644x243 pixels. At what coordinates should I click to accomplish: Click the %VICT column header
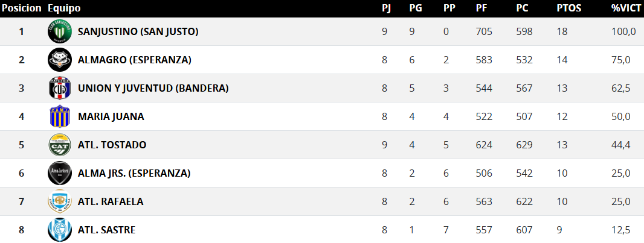[x=626, y=8]
